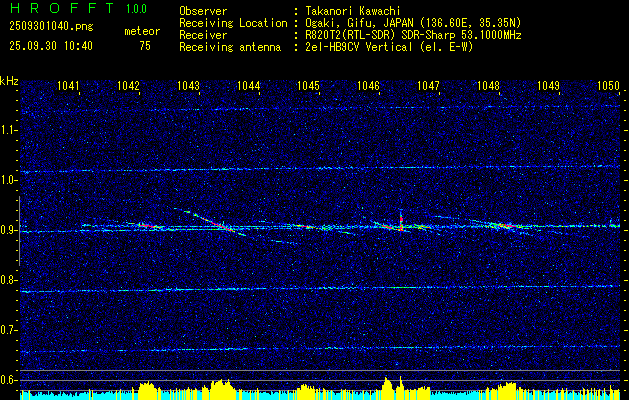Screen dimensions: 629x400
Task: Click the 'meteor' label
Action: click(142, 31)
